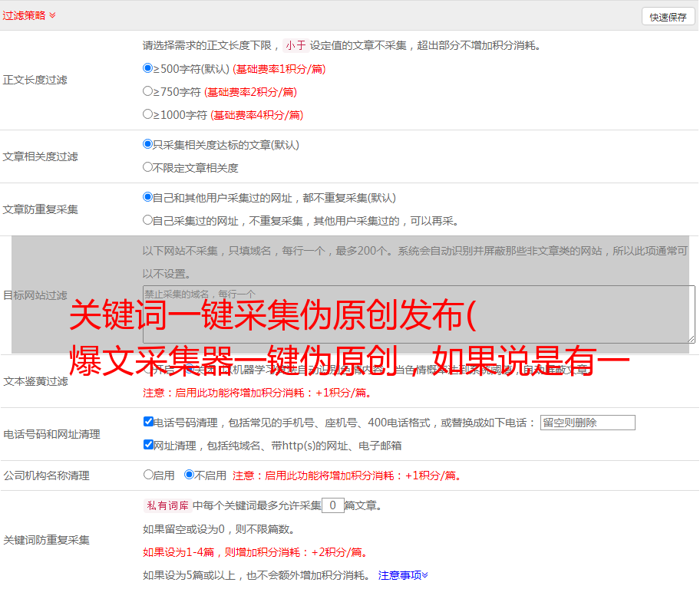Click the 快速保存 button
Image resolution: width=700 pixels, height=589 pixels.
(668, 17)
